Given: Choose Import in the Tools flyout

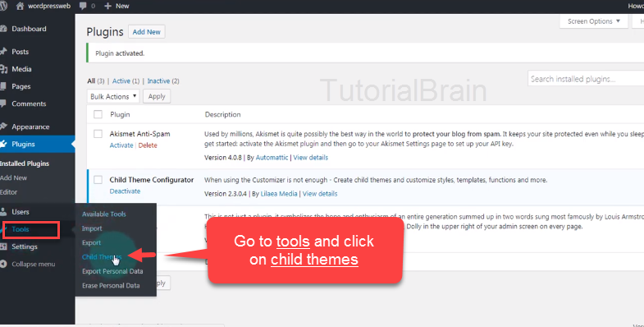Looking at the screenshot, I should click(x=92, y=228).
